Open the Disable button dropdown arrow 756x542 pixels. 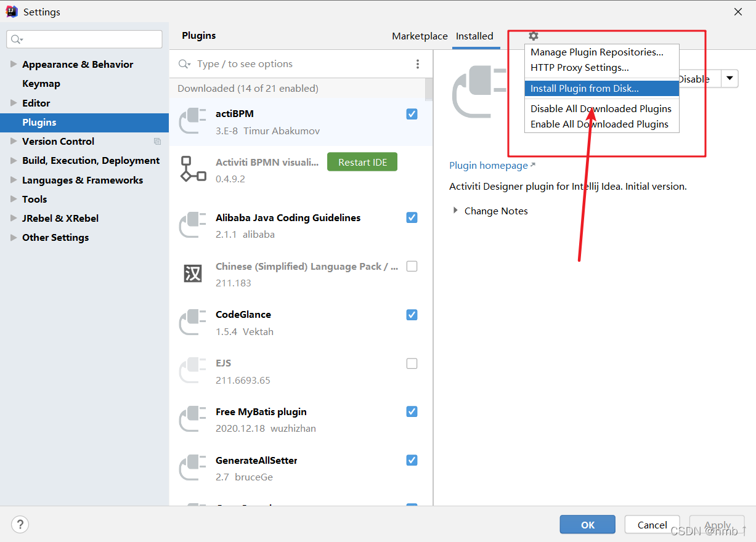tap(730, 78)
